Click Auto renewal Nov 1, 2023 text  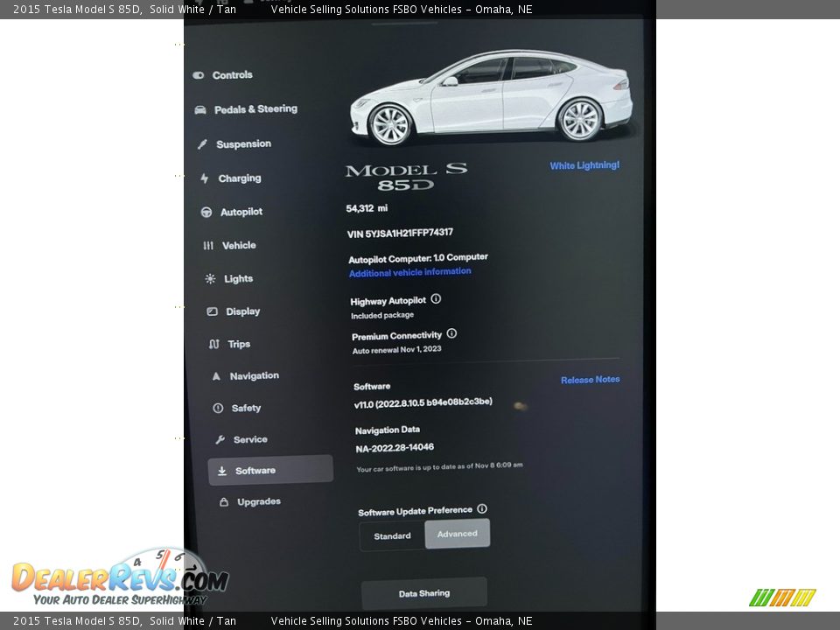click(x=397, y=350)
